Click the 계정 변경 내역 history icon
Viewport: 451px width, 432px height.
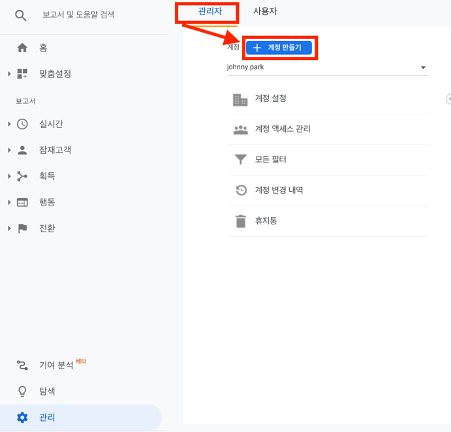[241, 190]
